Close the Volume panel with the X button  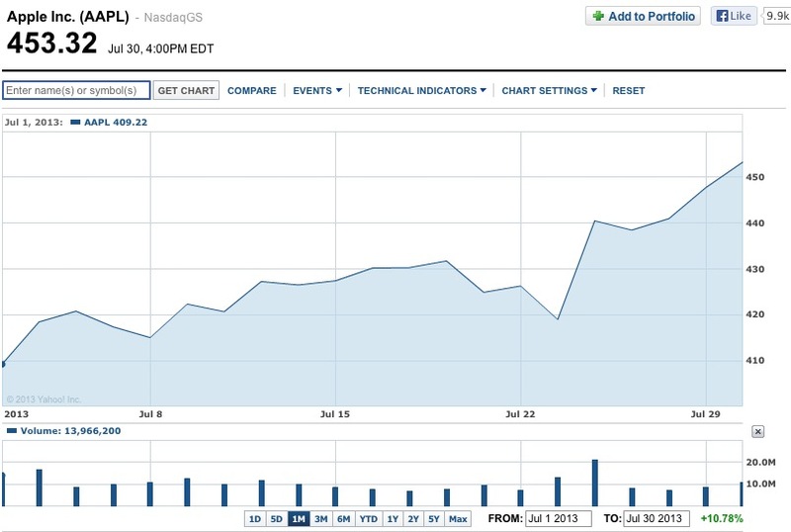click(x=757, y=431)
